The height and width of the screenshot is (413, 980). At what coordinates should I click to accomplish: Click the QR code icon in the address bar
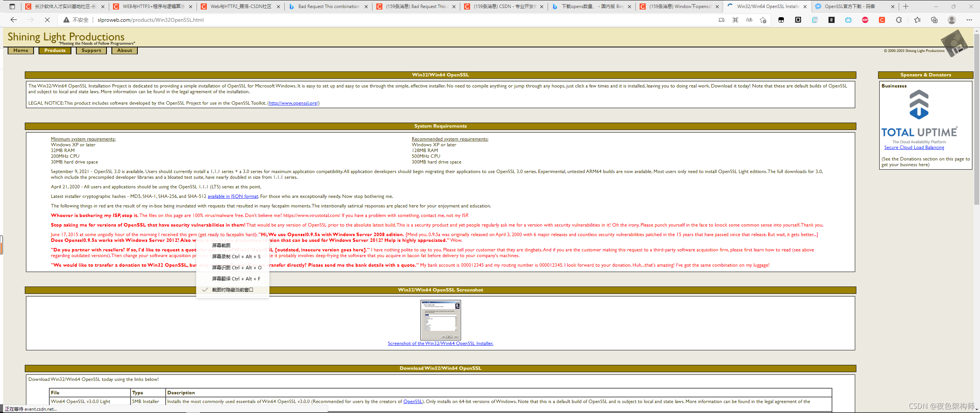pos(735,20)
